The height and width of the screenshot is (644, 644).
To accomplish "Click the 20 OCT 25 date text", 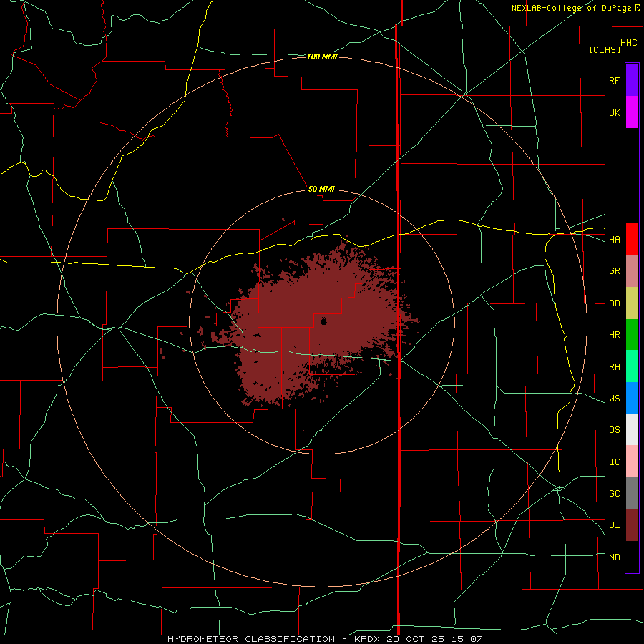I will [416, 639].
